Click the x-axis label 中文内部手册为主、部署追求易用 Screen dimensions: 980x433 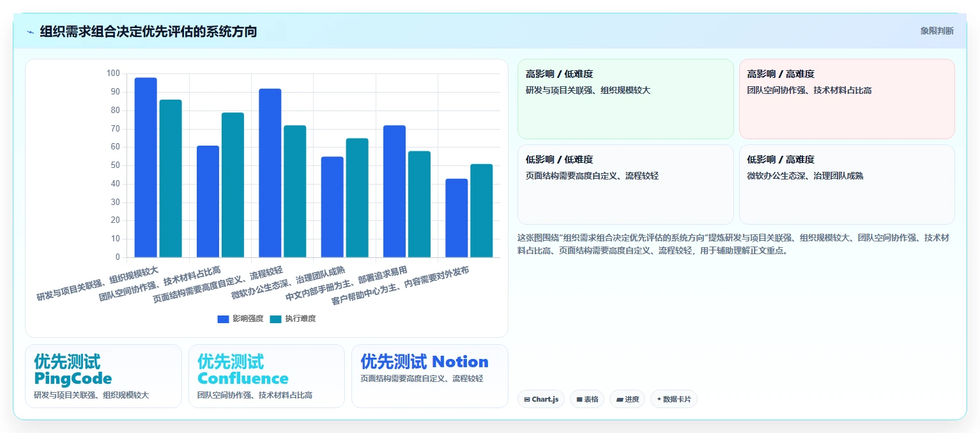[x=346, y=283]
